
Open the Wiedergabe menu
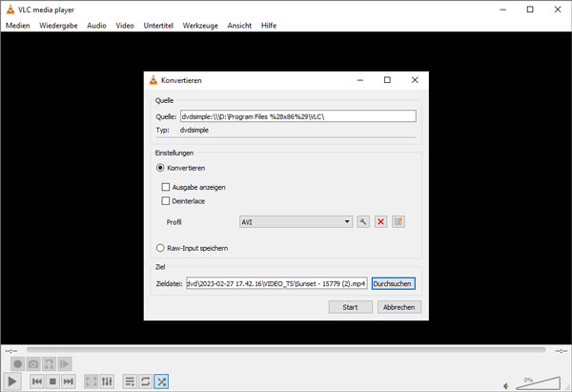tap(58, 26)
